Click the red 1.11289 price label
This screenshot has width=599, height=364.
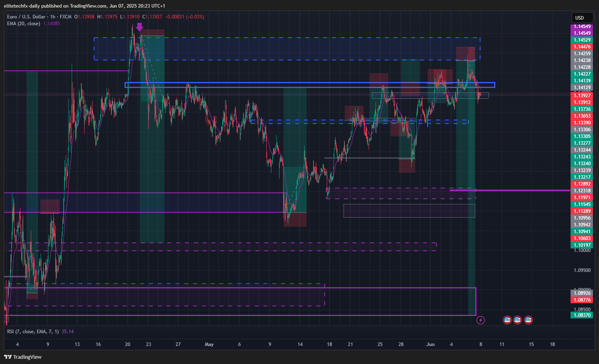pos(582,211)
